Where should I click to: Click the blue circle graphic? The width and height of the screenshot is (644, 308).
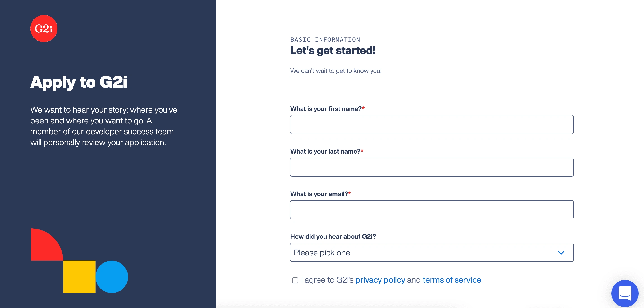coord(112,277)
